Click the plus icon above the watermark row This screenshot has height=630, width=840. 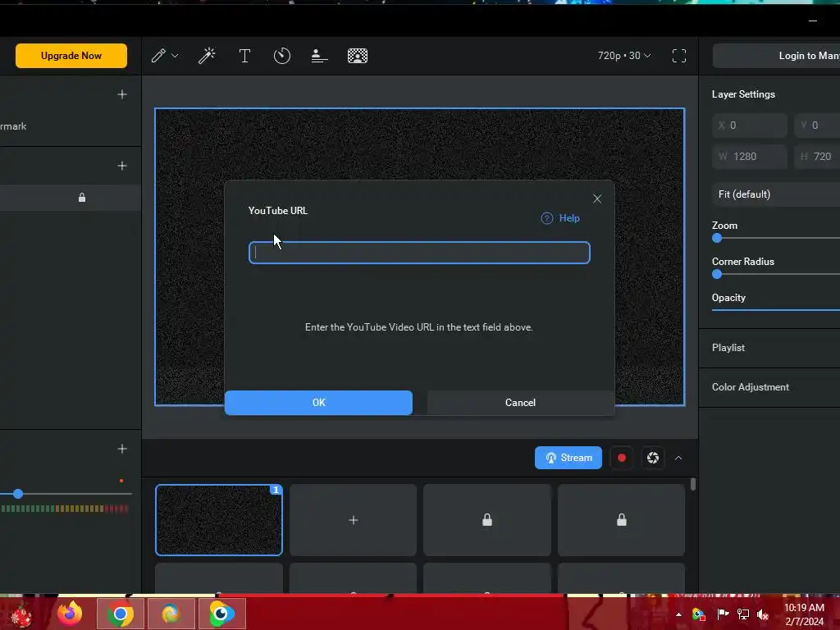click(x=122, y=94)
